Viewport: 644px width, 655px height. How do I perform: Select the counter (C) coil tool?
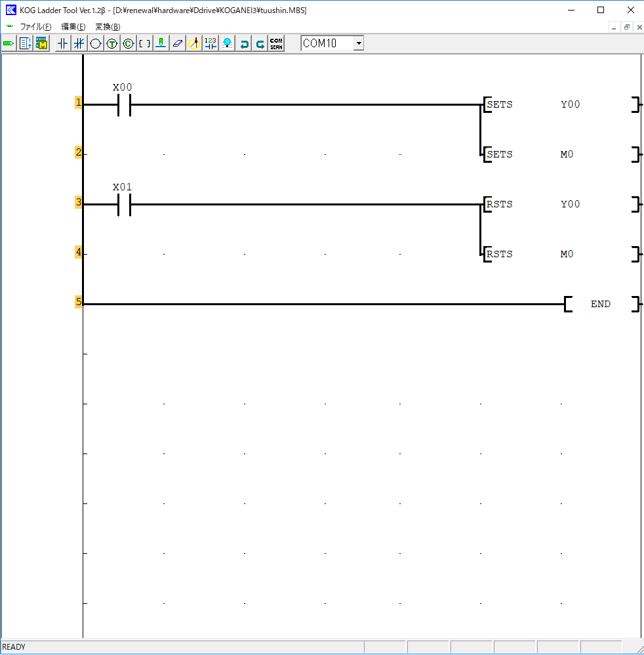click(128, 44)
